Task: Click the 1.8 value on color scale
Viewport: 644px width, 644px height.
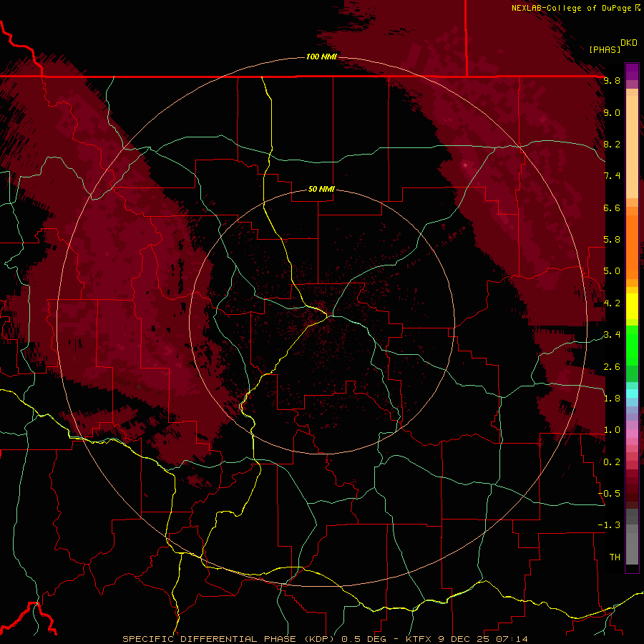Action: (x=612, y=399)
